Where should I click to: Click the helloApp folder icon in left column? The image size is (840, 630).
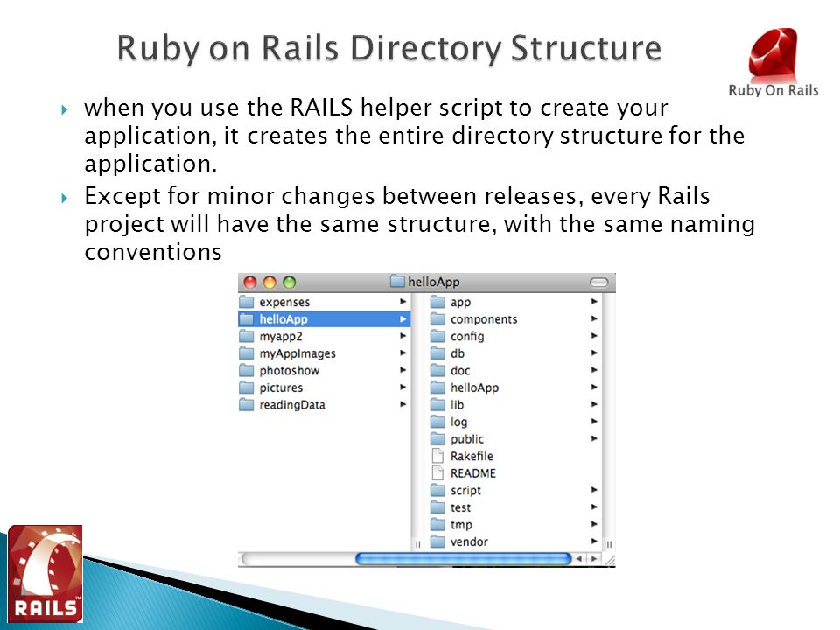point(247,318)
